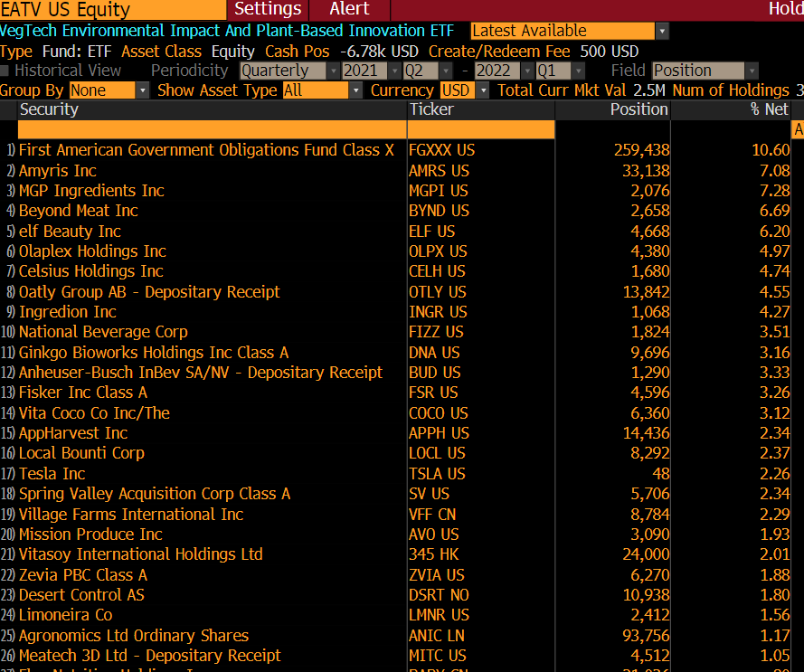Open Spring Valley Acquisition Corp Class A

[x=155, y=493]
